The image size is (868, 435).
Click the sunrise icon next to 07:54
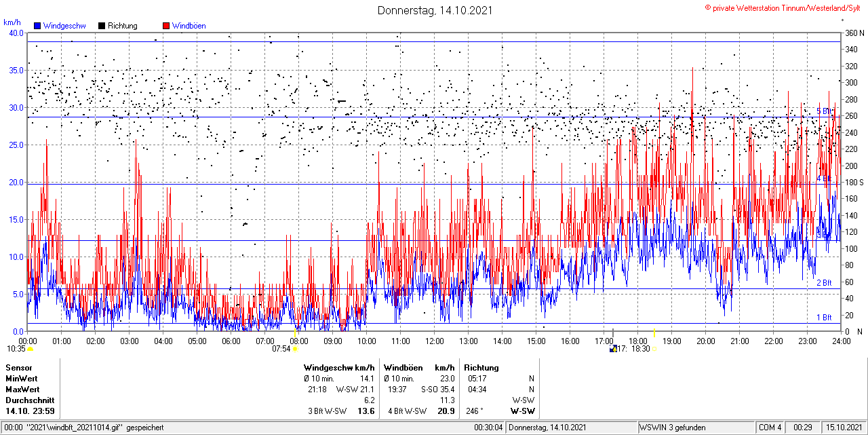tap(294, 349)
